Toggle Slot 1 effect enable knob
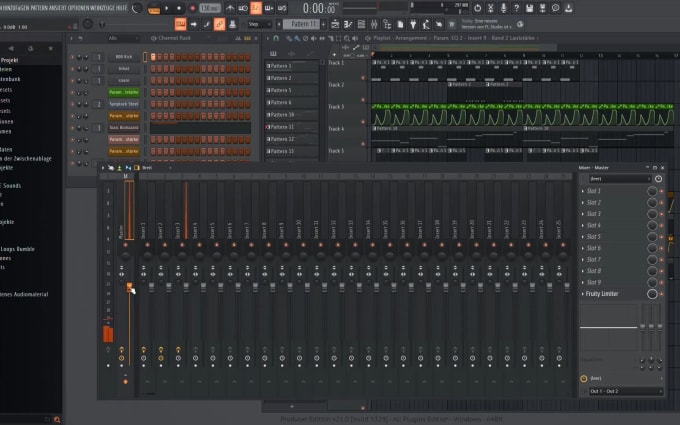Image resolution: width=680 pixels, height=425 pixels. [x=652, y=191]
